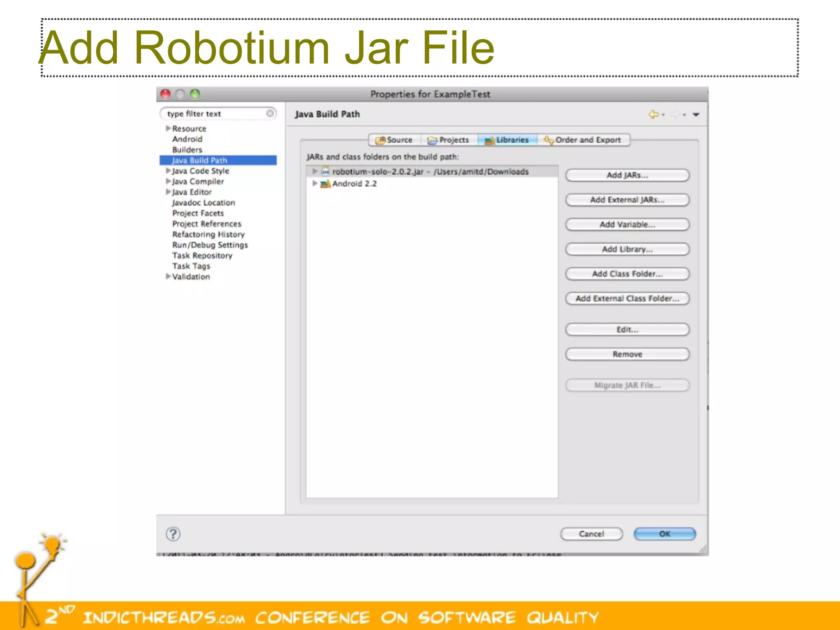Click Add External Class Folder... button
The height and width of the screenshot is (630, 840).
click(x=627, y=299)
